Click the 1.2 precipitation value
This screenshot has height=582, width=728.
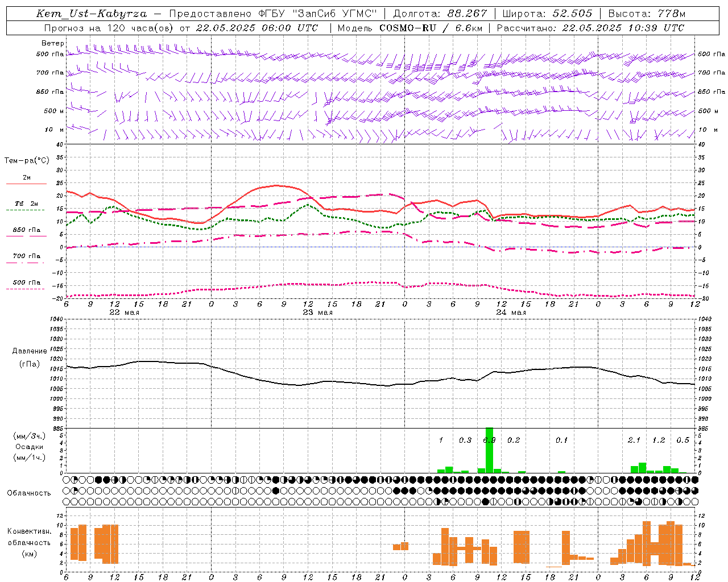coord(659,440)
